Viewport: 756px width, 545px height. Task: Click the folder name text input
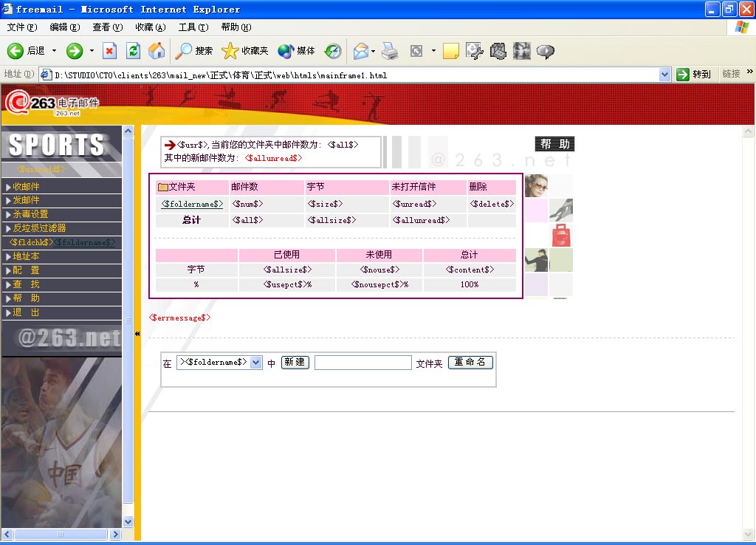click(x=362, y=363)
